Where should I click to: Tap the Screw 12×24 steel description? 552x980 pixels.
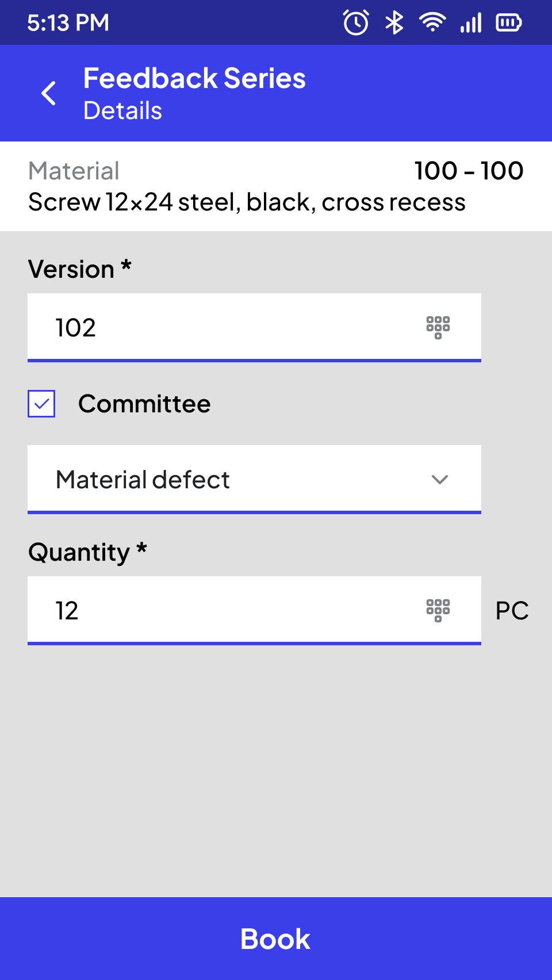pos(247,202)
